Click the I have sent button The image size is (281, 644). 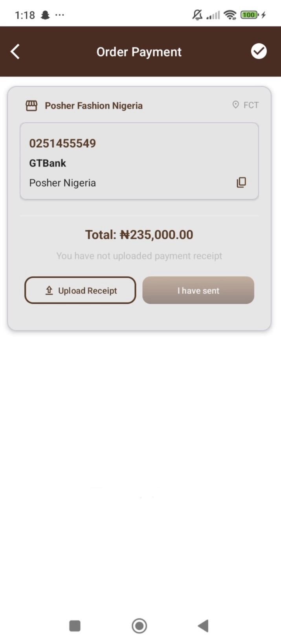point(198,290)
